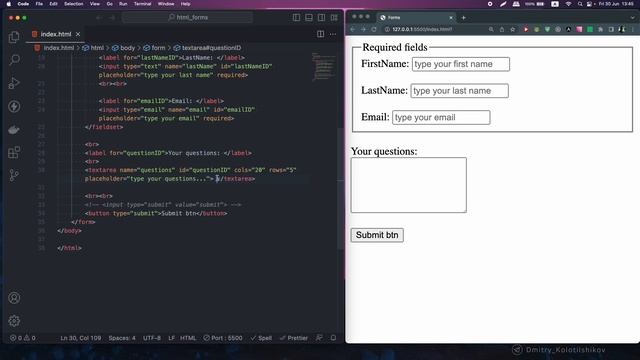The width and height of the screenshot is (640, 360).
Task: Change encoding via UTF-8 status entry
Action: [151, 338]
